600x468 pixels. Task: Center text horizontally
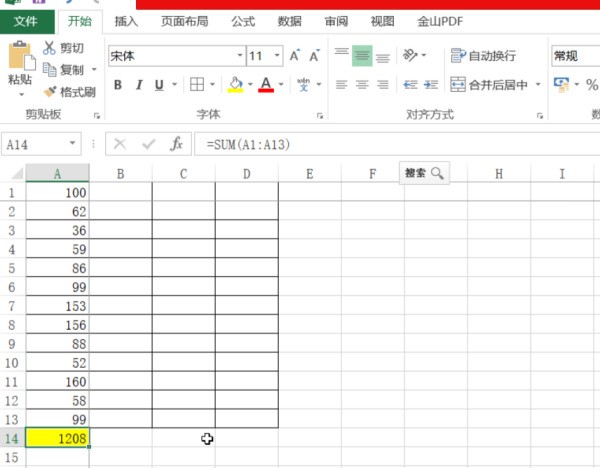(x=362, y=84)
